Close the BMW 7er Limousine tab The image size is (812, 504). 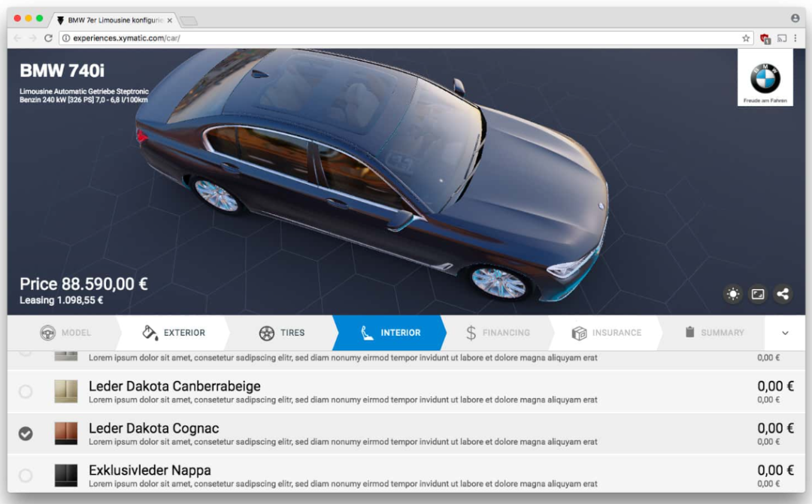[x=169, y=20]
